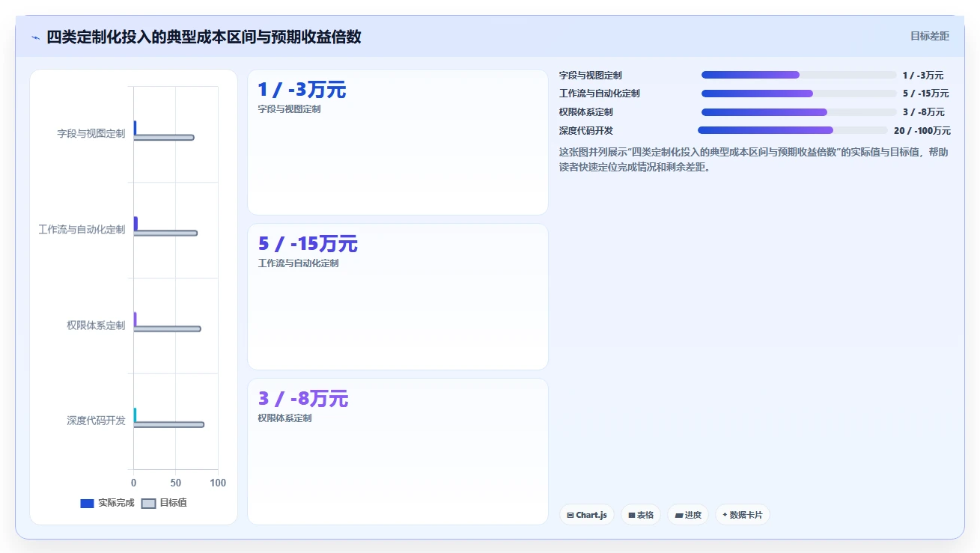Click the 5 / -15万元 value in progress list
This screenshot has width=980, height=553.
point(925,94)
